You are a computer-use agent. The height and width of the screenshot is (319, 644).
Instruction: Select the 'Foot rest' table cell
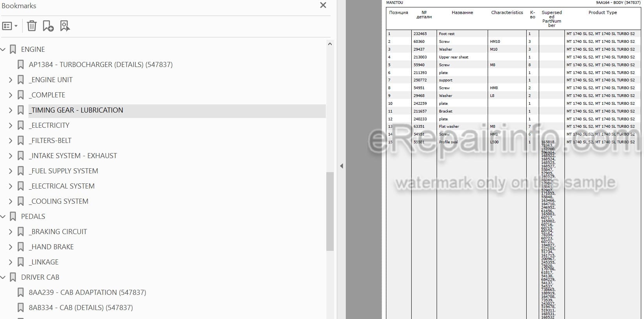[x=462, y=34]
